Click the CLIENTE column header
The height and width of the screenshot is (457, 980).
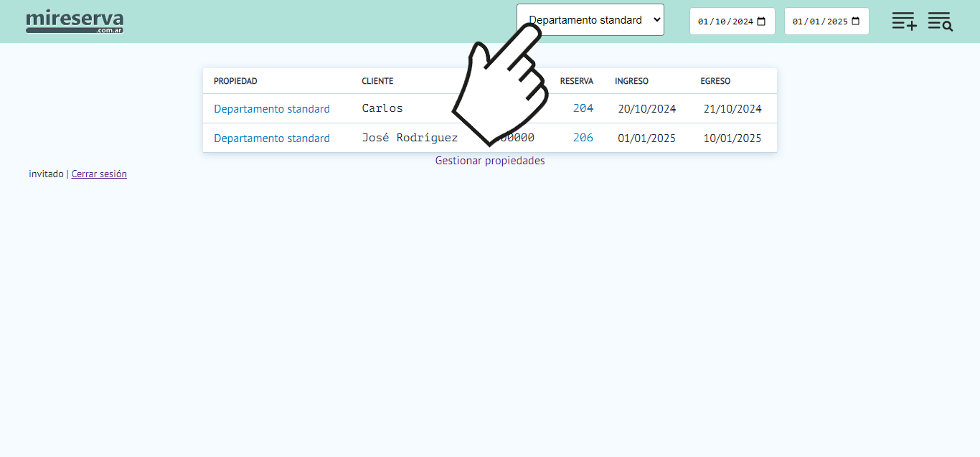(377, 81)
